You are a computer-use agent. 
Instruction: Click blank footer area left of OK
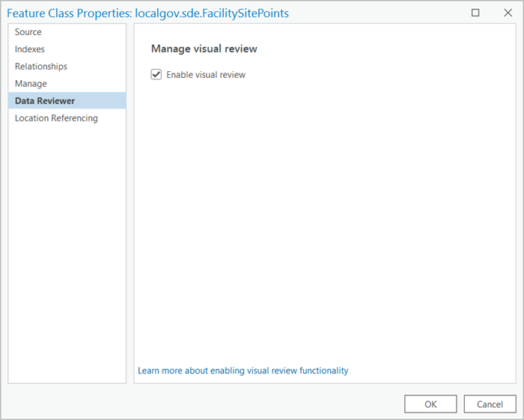tap(225, 404)
